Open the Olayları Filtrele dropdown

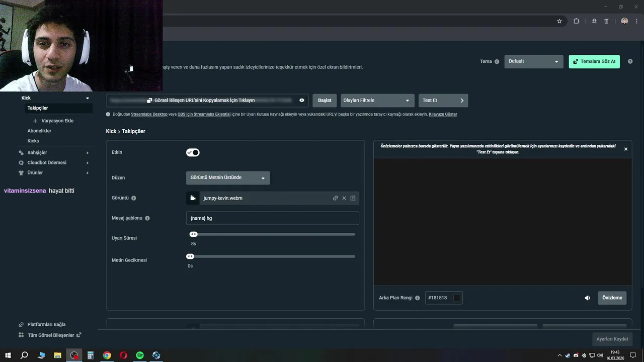(x=377, y=100)
